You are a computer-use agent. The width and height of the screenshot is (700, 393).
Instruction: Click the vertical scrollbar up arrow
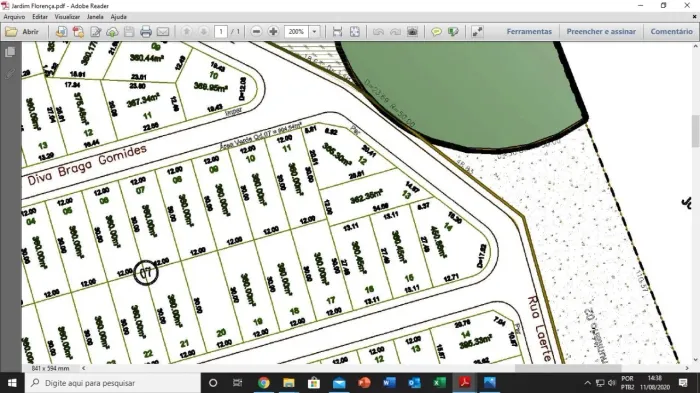click(696, 46)
